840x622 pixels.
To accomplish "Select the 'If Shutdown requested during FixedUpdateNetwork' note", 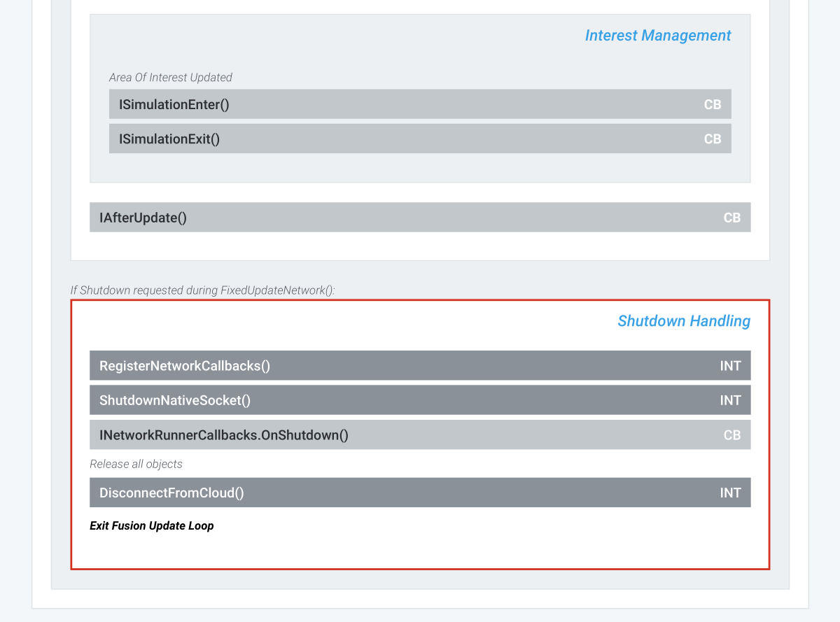I will (202, 290).
